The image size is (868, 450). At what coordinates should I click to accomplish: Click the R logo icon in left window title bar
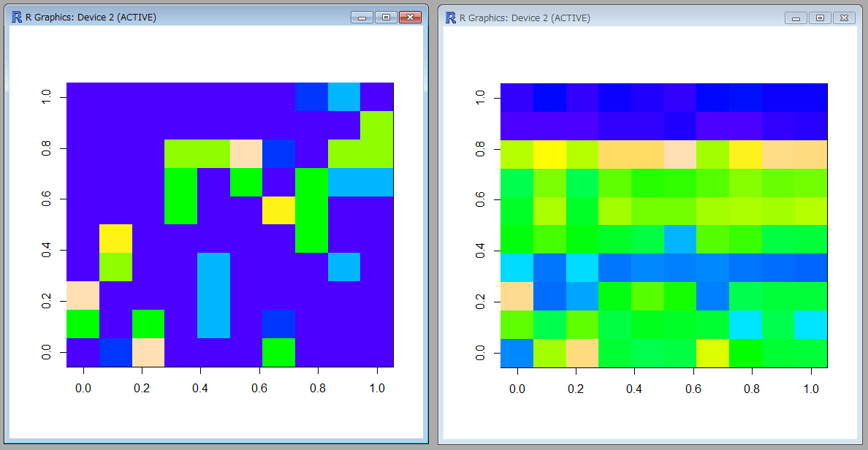pos(17,17)
